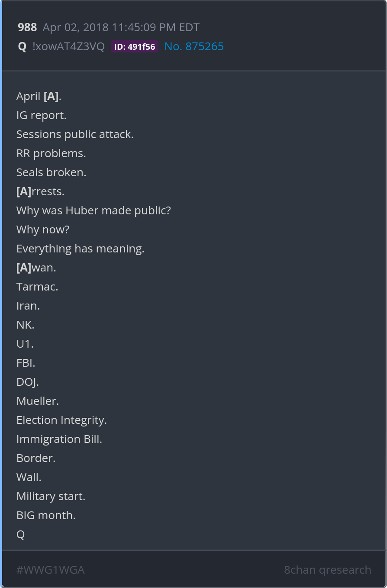Click the "[A]wan." line
Viewport: 387px width, 588px height.
pos(36,268)
